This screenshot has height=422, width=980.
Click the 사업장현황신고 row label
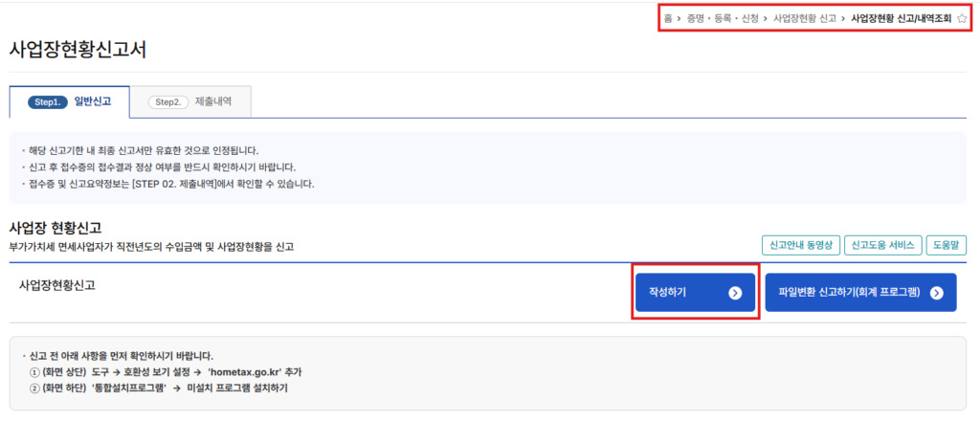(56, 285)
